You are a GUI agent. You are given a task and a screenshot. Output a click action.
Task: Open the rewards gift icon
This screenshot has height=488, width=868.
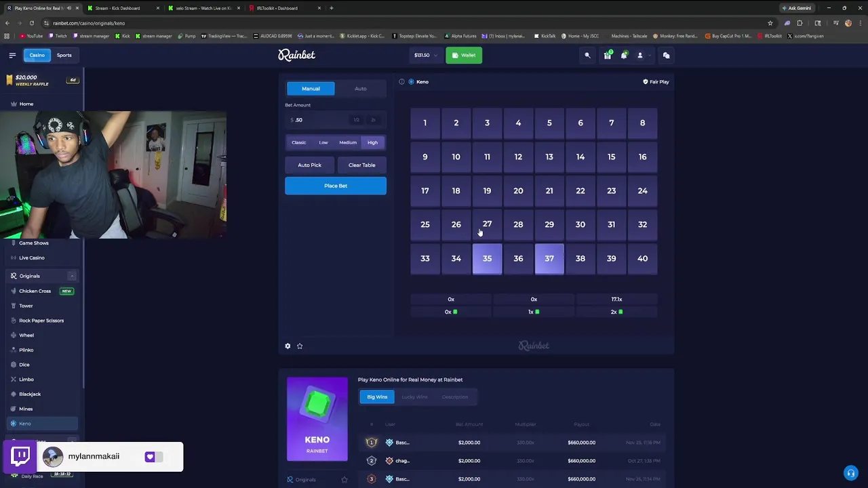coord(608,55)
